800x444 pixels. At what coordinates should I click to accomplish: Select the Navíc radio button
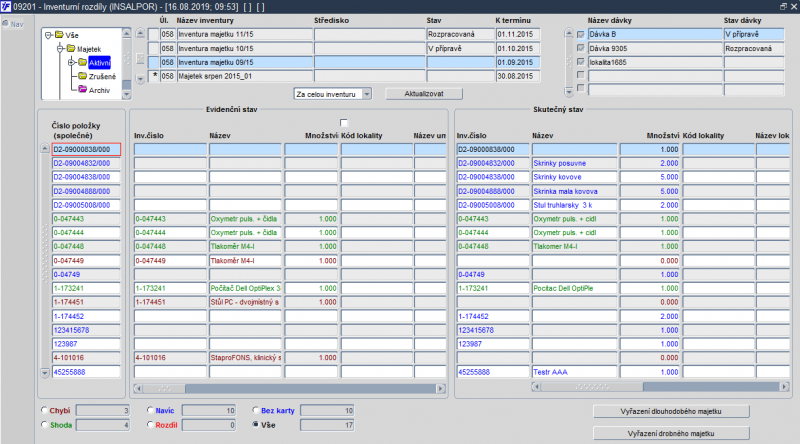150,410
